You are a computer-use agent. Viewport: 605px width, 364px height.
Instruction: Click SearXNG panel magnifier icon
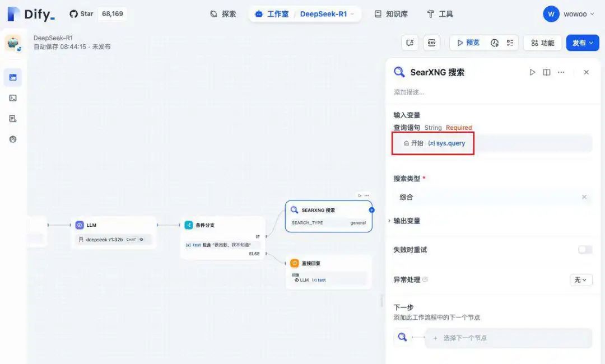pos(399,72)
